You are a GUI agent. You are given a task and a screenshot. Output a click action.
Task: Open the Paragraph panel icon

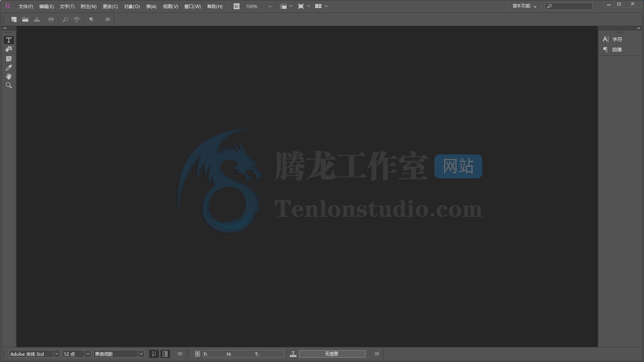[605, 50]
